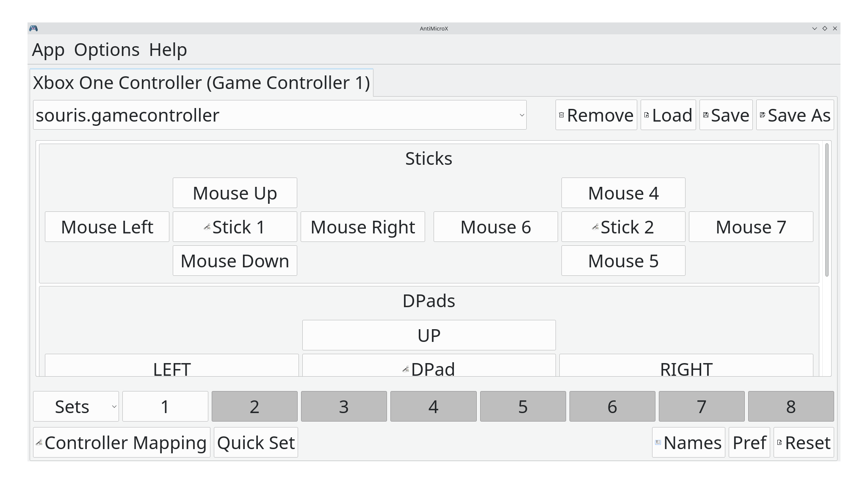
Task: Switch to set 2
Action: pos(254,406)
